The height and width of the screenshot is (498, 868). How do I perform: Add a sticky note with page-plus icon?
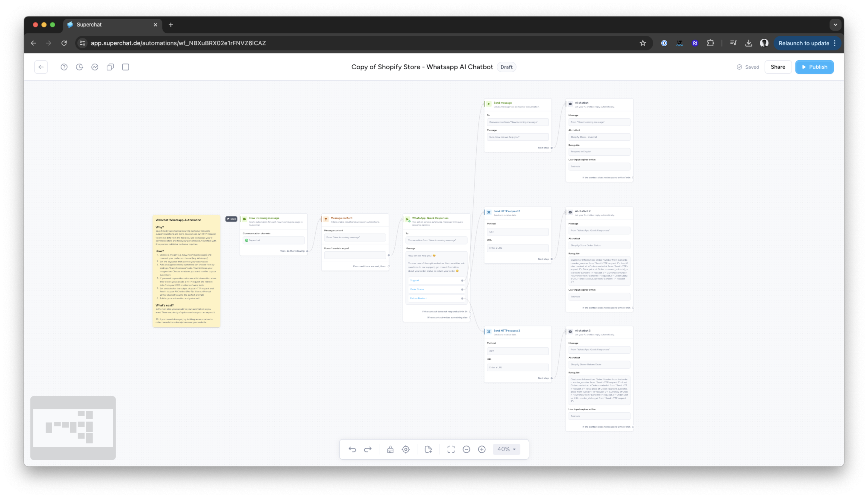point(428,449)
